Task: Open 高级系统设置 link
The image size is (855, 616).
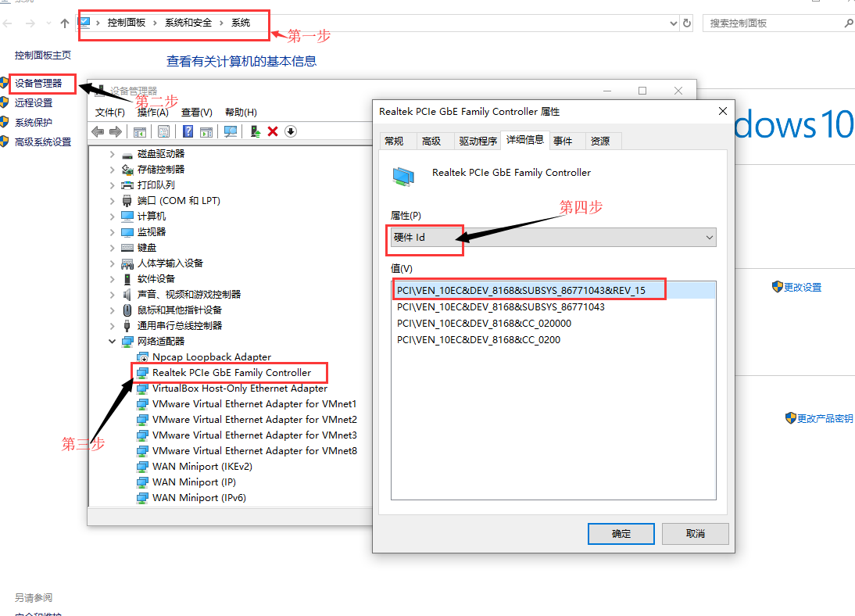Action: point(43,142)
